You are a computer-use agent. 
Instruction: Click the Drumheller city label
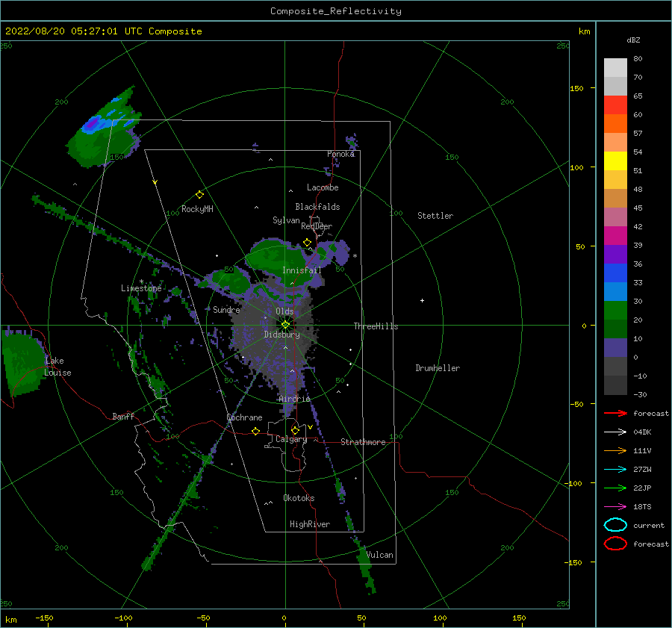coord(438,368)
